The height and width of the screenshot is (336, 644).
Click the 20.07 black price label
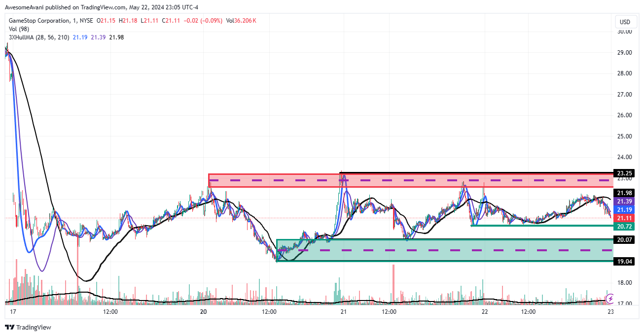point(624,239)
